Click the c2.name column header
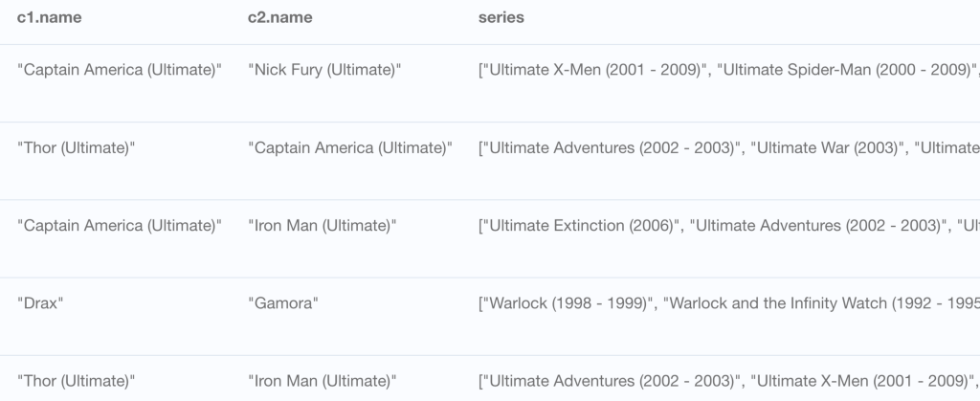Viewport: 980px width, 401px height. 280,17
